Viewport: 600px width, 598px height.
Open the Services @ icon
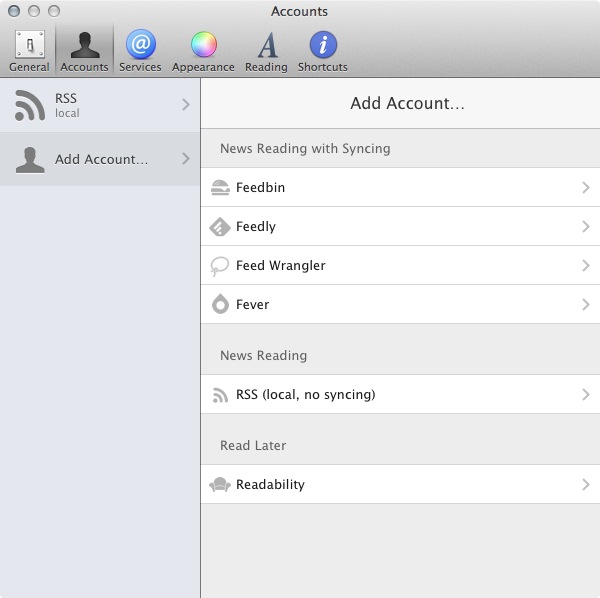point(140,44)
